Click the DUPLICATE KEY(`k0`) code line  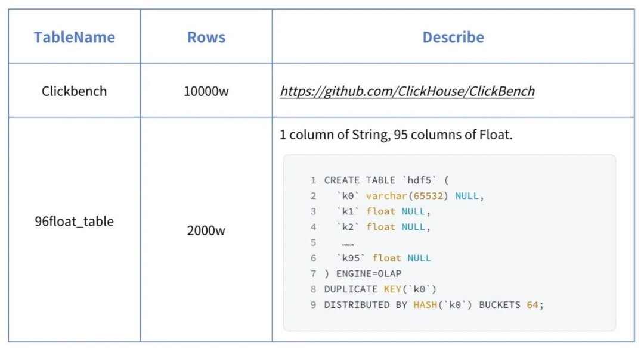click(x=380, y=289)
